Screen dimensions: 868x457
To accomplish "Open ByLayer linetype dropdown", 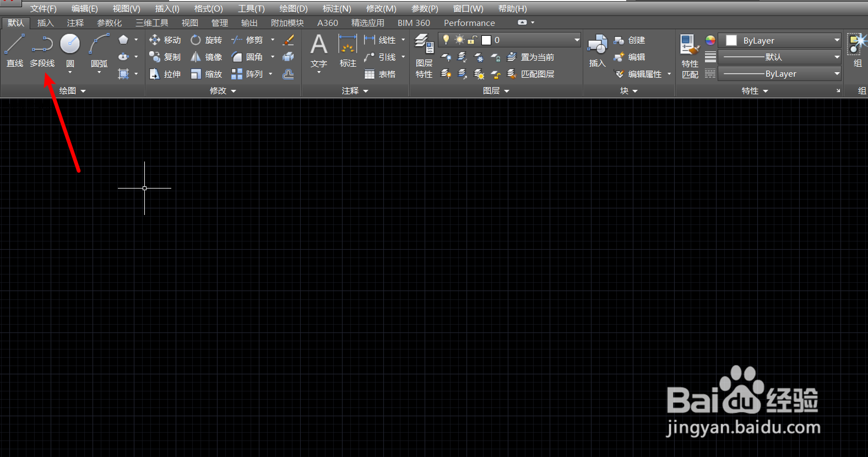I will pos(837,73).
